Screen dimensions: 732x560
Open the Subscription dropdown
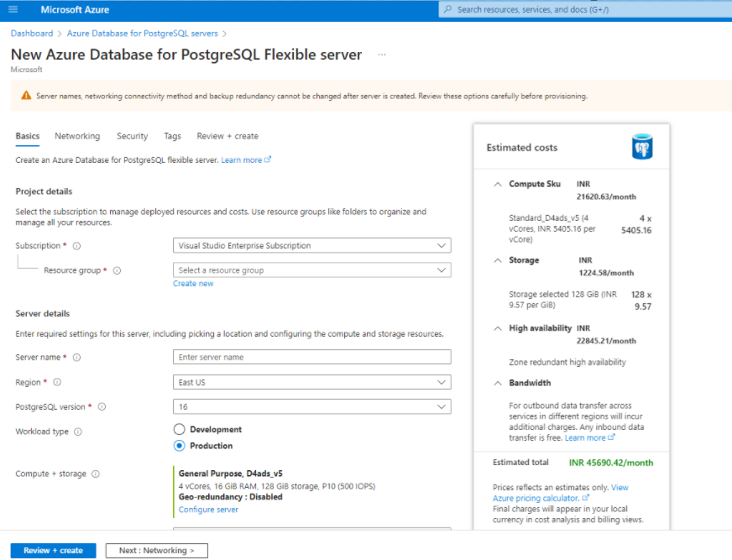311,246
